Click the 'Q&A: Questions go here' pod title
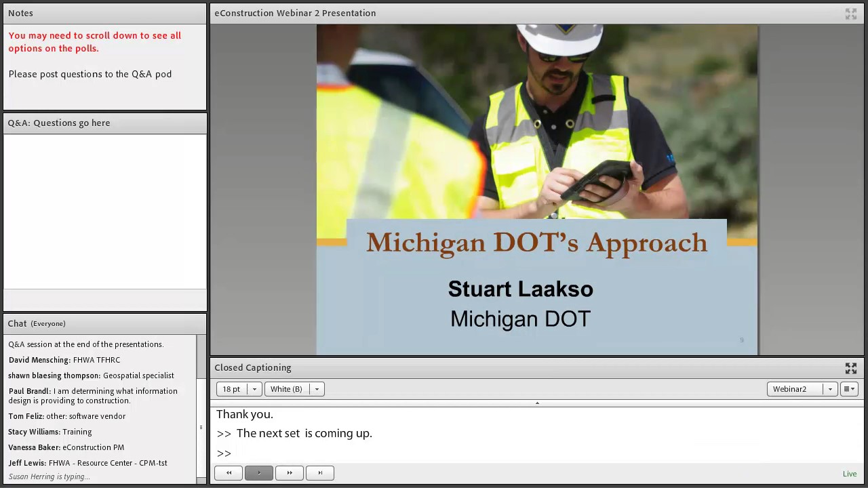 coord(59,123)
